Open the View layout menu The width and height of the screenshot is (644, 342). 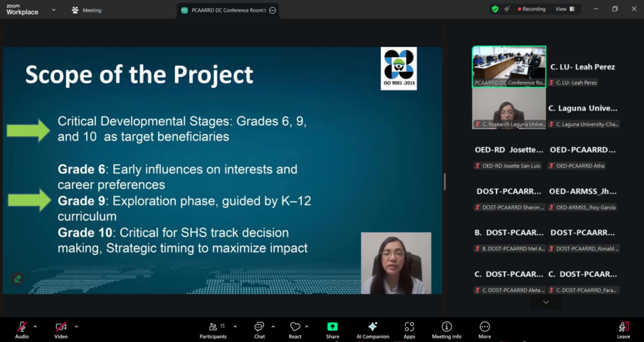(x=564, y=9)
